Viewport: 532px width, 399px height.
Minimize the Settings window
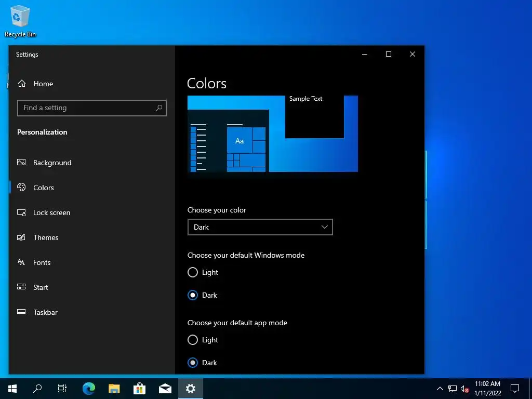(365, 54)
